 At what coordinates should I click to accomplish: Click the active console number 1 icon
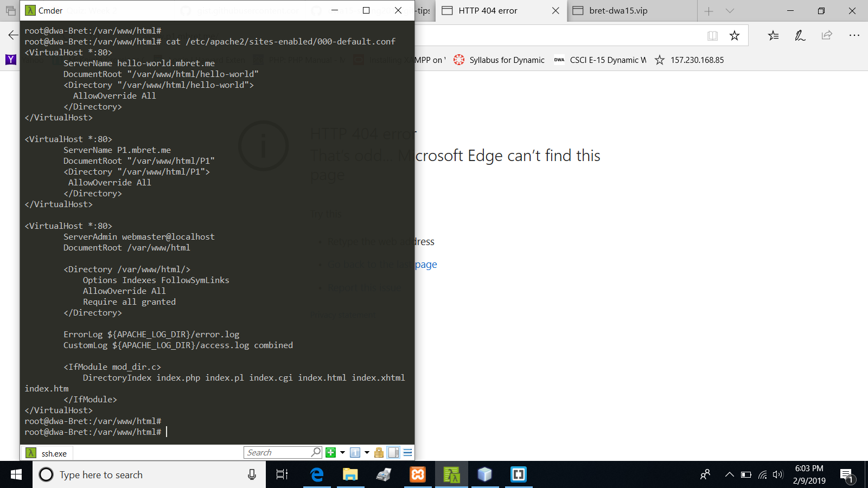[x=355, y=452]
